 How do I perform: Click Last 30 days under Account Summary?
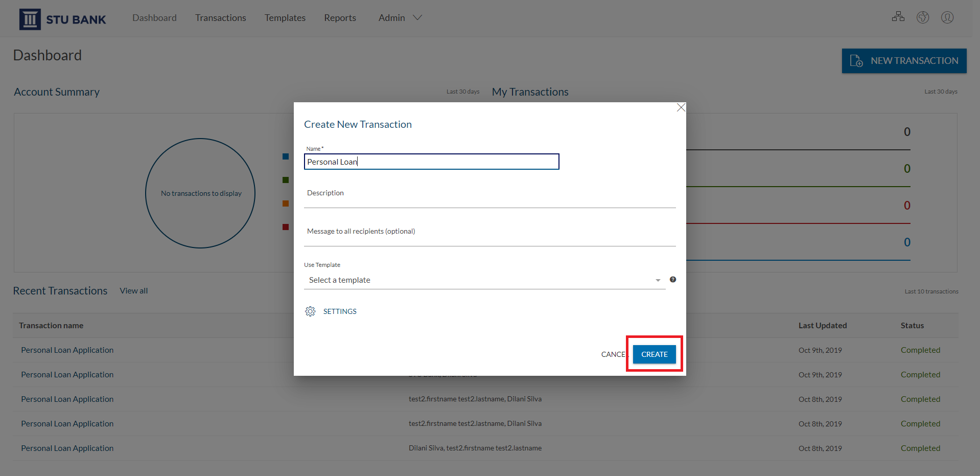[x=463, y=92]
